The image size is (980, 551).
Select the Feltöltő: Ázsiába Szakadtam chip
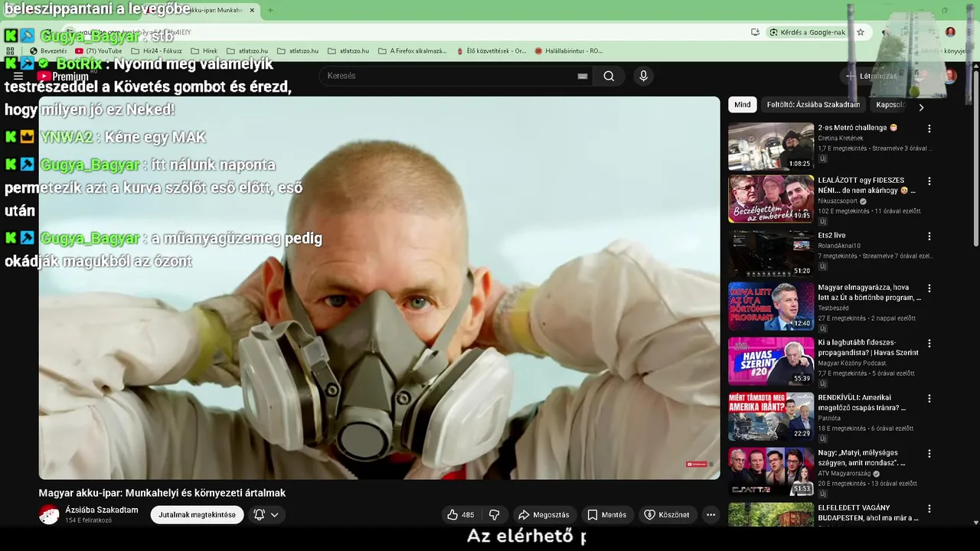(x=813, y=105)
